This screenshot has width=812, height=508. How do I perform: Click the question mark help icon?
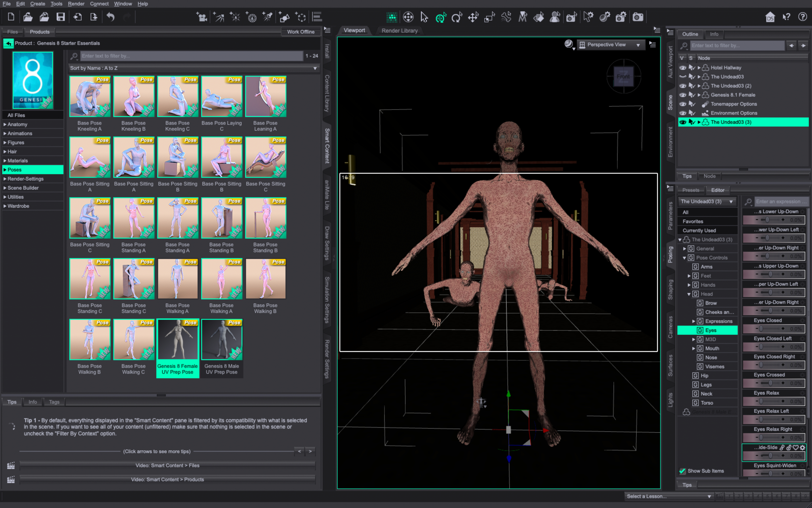[x=802, y=17]
